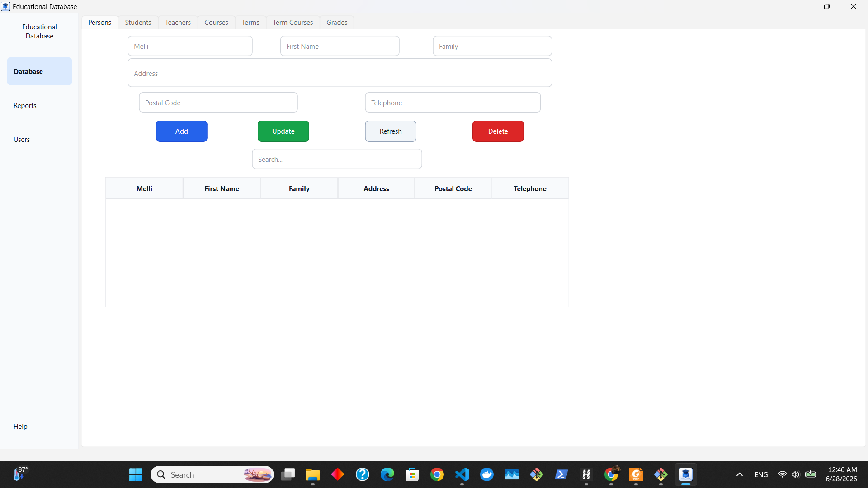
Task: Open the second Git diamond icon in taskbar
Action: (661, 474)
